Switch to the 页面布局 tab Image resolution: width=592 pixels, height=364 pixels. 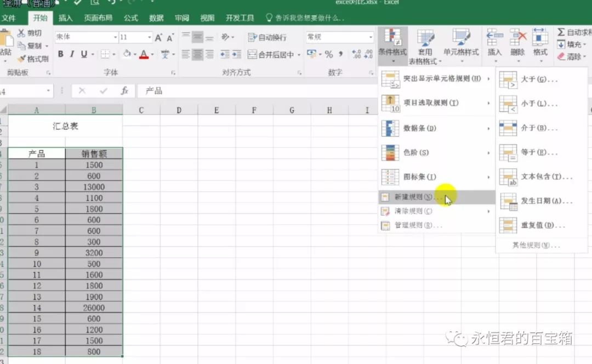coord(98,18)
